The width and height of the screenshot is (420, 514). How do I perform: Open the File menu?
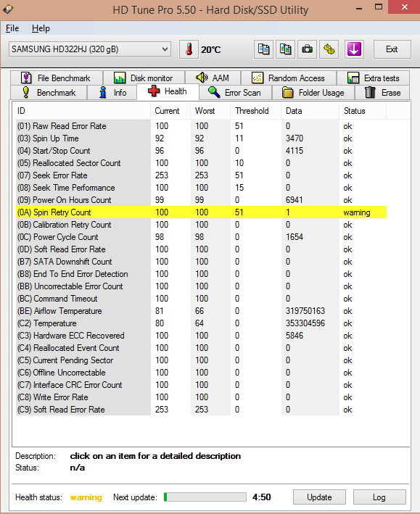coord(12,28)
